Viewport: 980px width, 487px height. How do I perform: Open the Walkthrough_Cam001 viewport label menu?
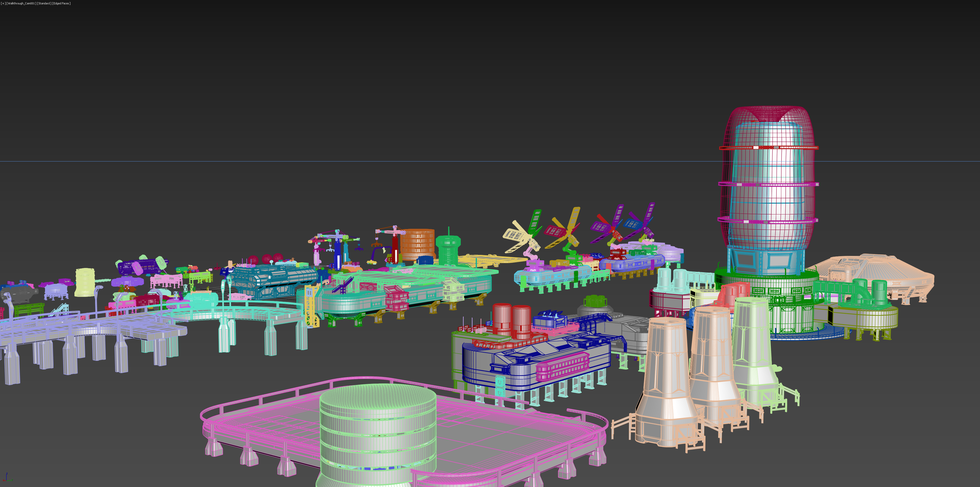pos(21,3)
